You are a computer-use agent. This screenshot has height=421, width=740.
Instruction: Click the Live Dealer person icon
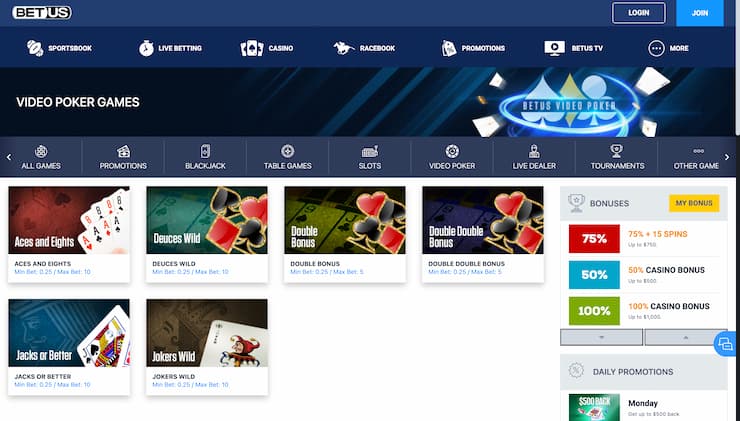[x=534, y=151]
